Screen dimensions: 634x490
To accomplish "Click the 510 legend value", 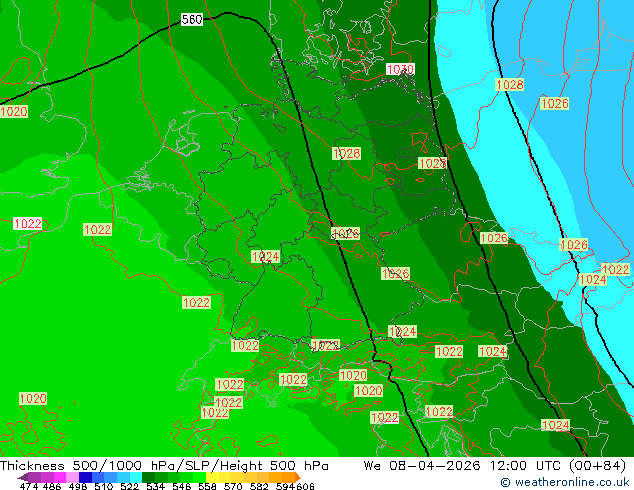I will 104,486.
